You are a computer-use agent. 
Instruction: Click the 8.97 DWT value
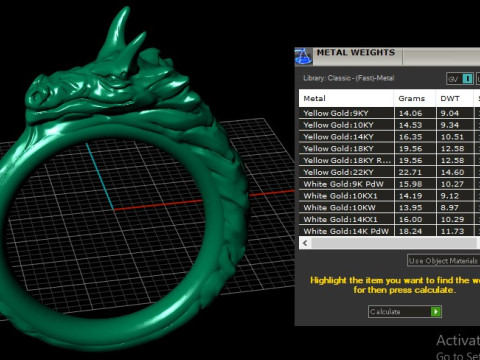click(x=450, y=208)
